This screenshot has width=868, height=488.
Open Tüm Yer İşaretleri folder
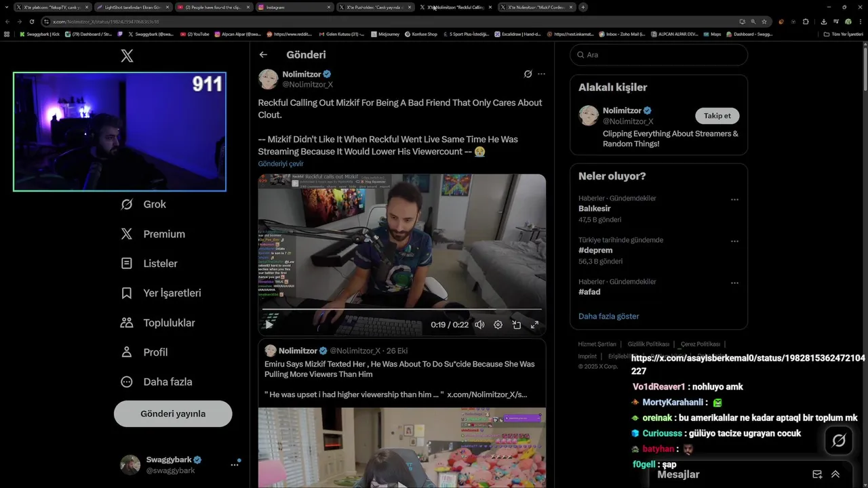coord(843,34)
